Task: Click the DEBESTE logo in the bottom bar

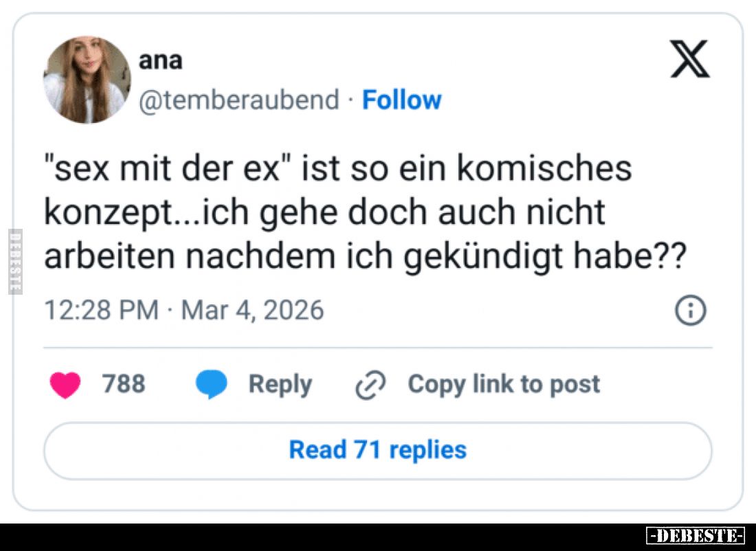Action: [x=696, y=535]
